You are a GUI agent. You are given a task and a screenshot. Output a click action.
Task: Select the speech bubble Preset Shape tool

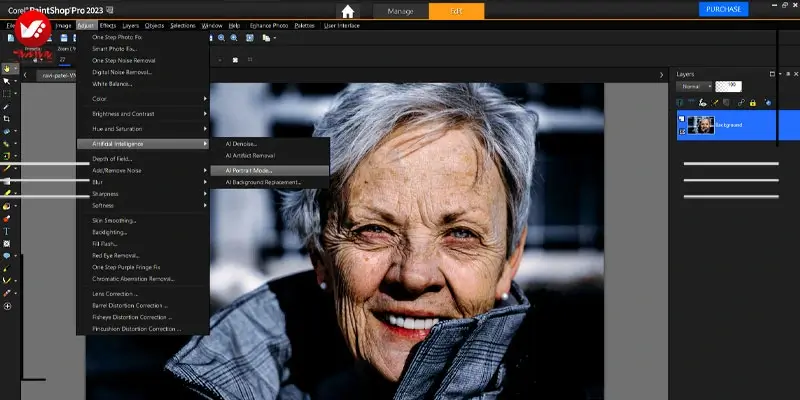click(x=7, y=256)
